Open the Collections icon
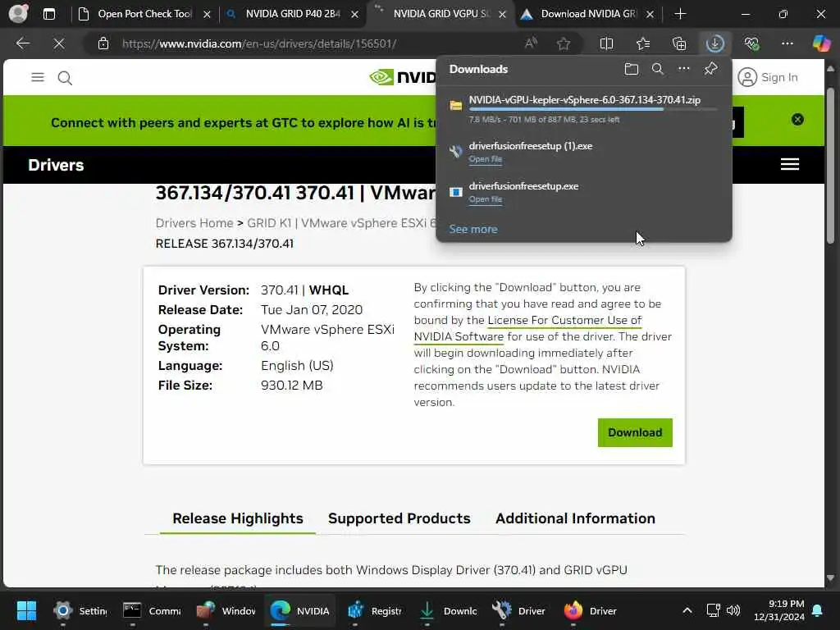 tap(678, 43)
